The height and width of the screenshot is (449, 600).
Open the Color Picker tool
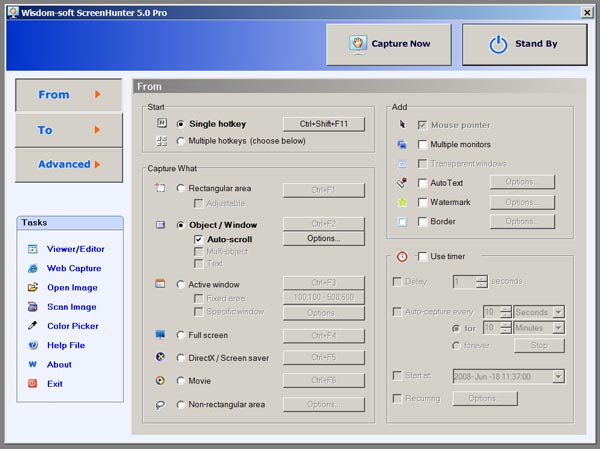(x=72, y=326)
